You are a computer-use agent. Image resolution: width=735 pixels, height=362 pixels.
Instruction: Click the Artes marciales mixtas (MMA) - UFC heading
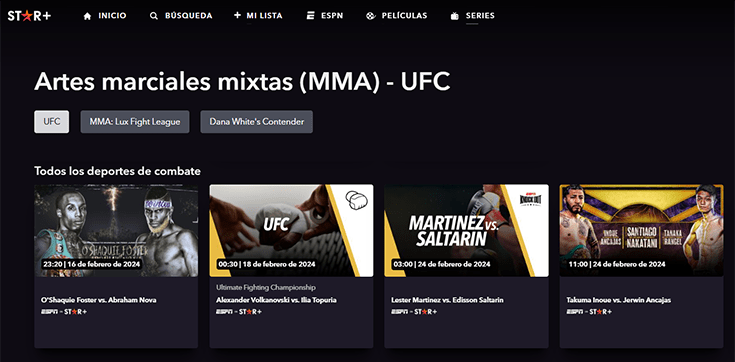point(242,83)
